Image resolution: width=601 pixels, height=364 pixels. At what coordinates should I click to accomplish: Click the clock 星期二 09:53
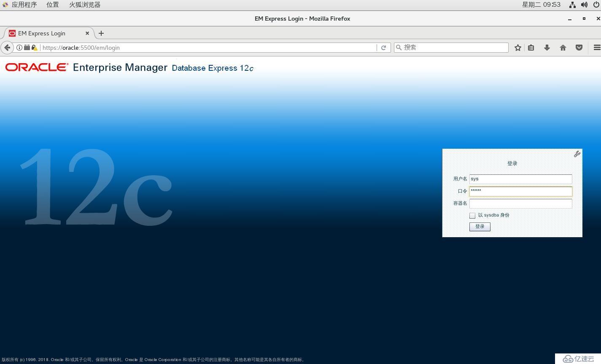coord(541,5)
